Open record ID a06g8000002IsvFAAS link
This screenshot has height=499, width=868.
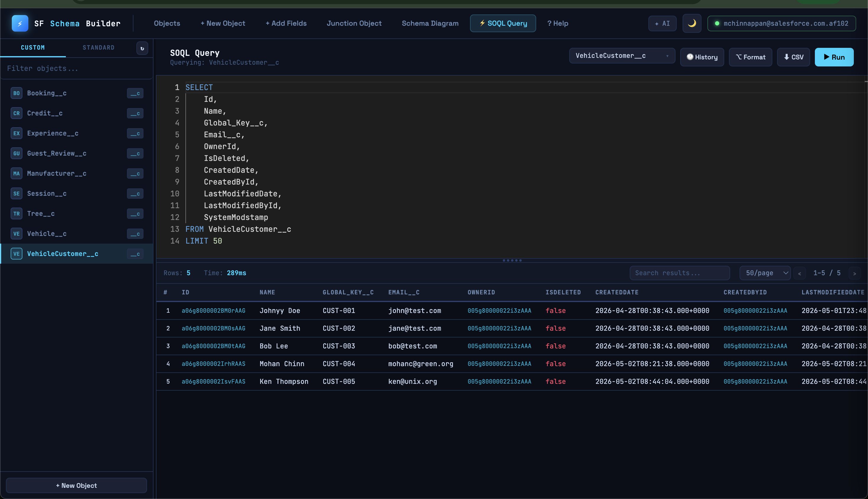(213, 382)
